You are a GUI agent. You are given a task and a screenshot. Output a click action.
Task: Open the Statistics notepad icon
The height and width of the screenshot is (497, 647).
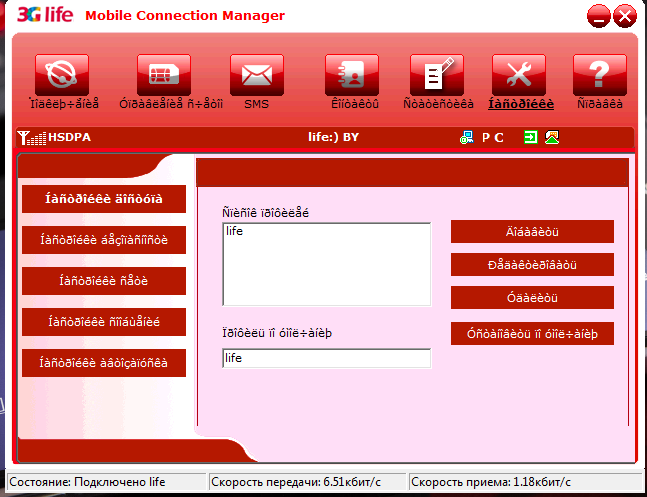point(437,75)
